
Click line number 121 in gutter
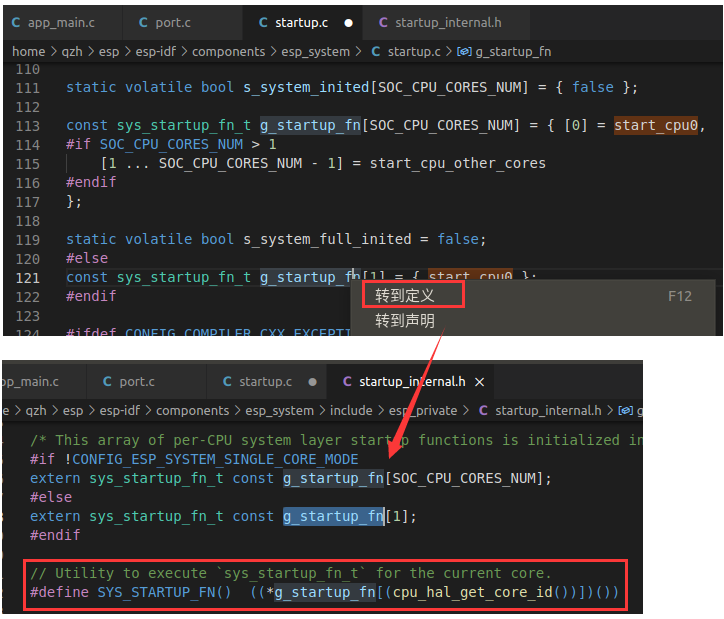(x=28, y=278)
